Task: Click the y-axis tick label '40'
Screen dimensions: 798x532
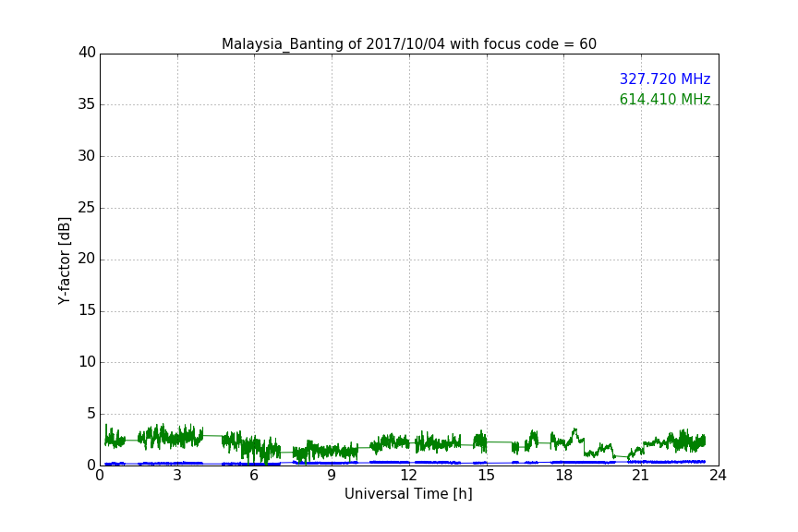Action: tap(87, 53)
